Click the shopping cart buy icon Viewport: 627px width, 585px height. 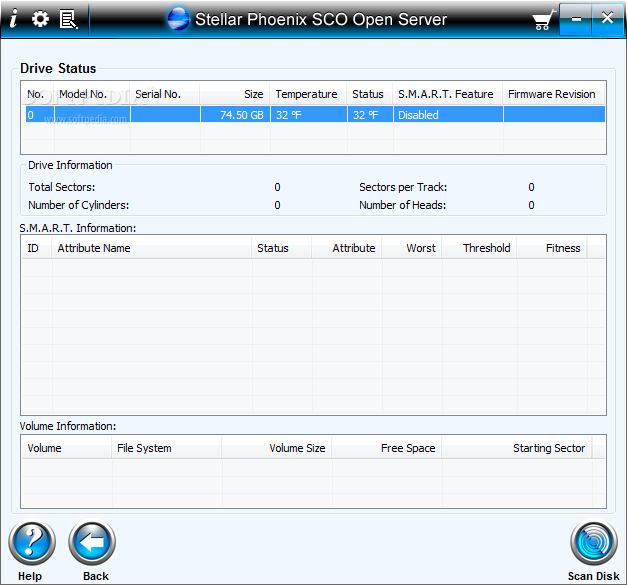click(x=543, y=20)
